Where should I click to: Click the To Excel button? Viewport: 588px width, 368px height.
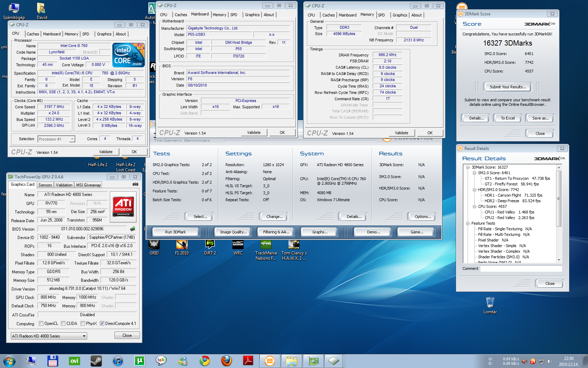point(507,118)
